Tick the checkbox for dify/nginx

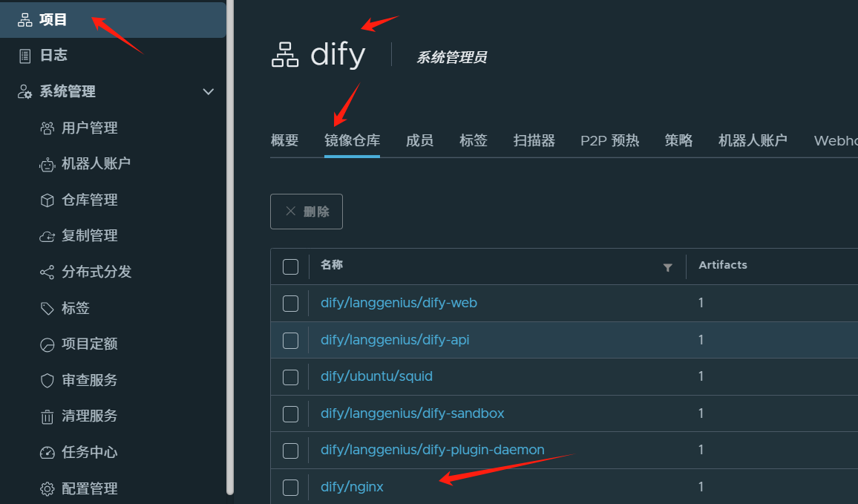[x=290, y=488]
